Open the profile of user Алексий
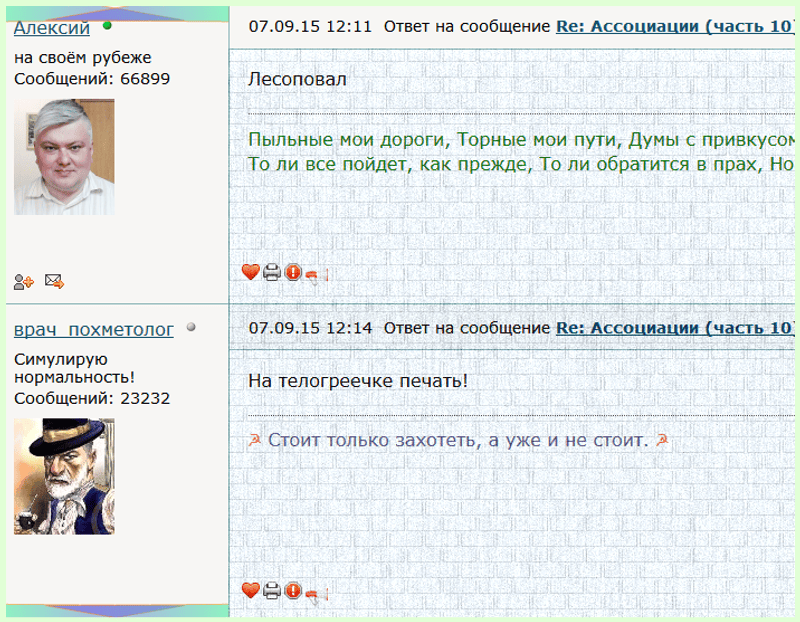 (x=52, y=28)
